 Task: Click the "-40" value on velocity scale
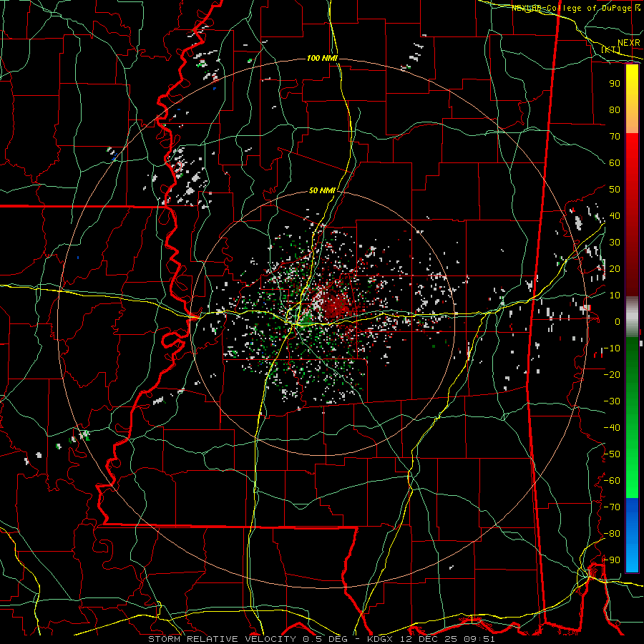pyautogui.click(x=612, y=428)
